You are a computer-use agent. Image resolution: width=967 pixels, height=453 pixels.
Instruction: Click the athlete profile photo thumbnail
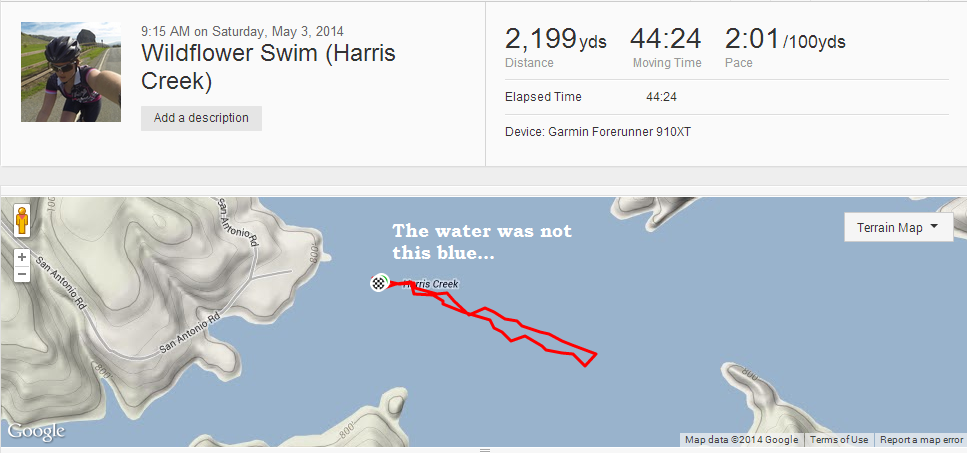pyautogui.click(x=71, y=72)
